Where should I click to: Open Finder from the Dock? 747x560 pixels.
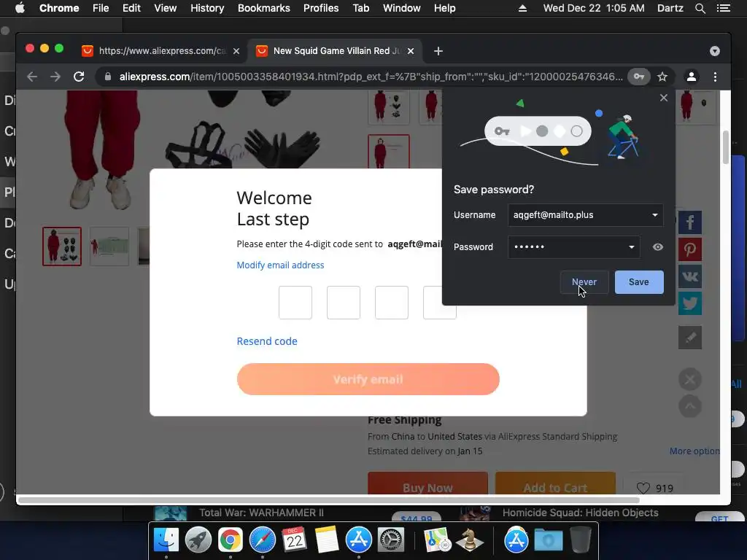[166, 540]
